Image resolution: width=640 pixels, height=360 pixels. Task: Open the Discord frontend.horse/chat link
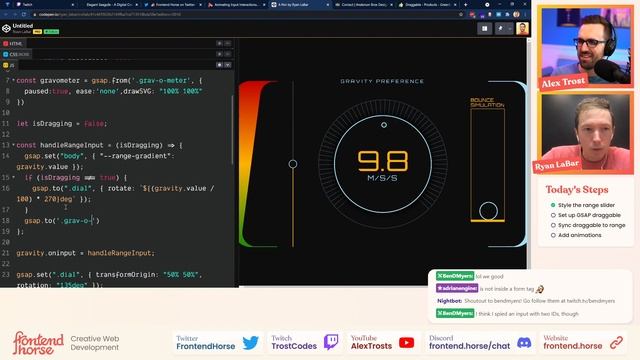point(469,342)
